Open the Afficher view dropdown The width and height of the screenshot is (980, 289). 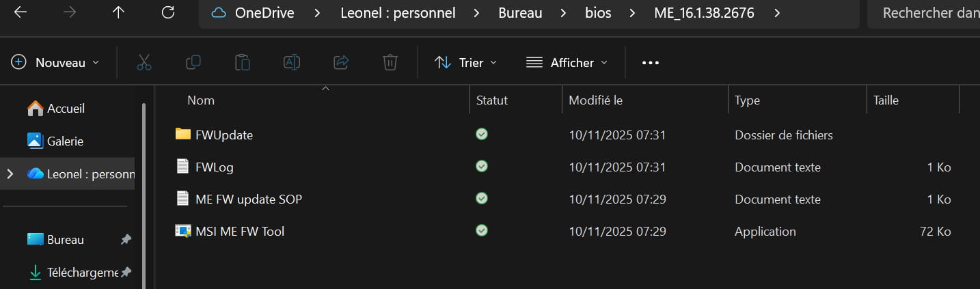click(x=567, y=63)
